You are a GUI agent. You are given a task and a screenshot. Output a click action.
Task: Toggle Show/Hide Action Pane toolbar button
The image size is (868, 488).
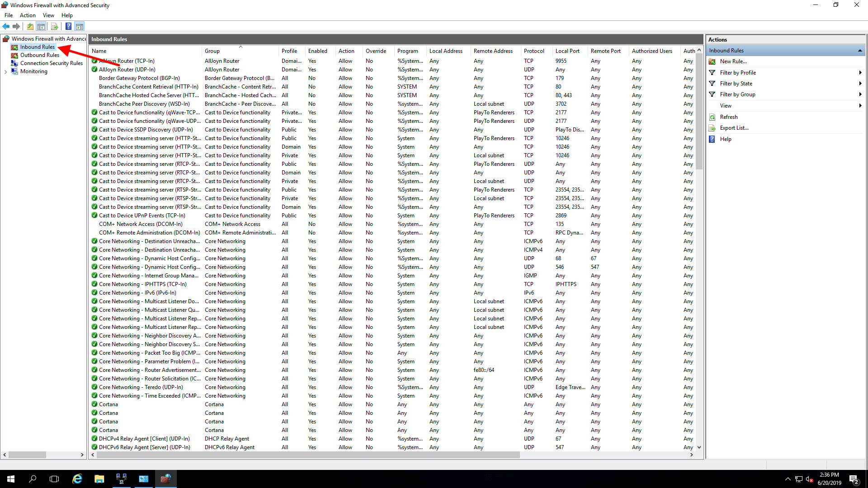pyautogui.click(x=80, y=26)
